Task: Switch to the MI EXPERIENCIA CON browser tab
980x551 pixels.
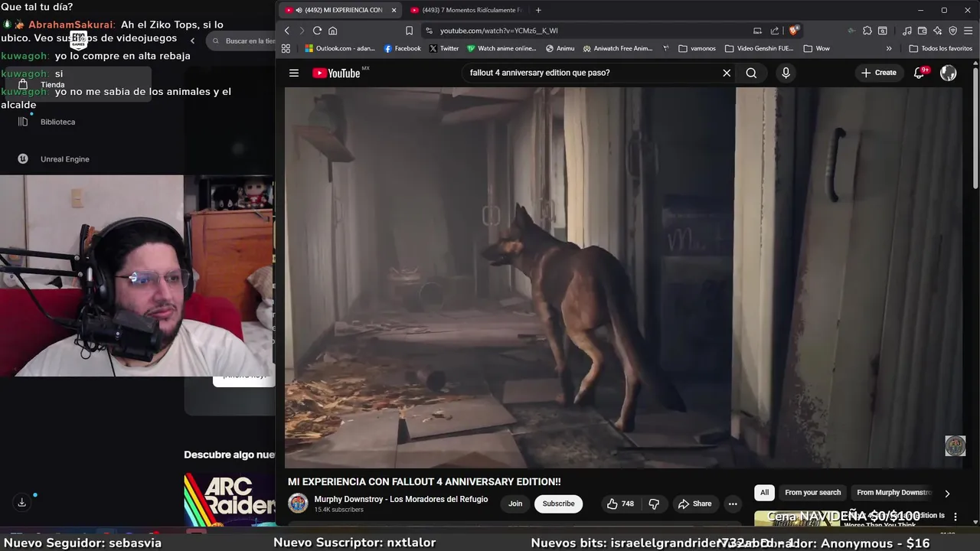Action: pos(341,10)
